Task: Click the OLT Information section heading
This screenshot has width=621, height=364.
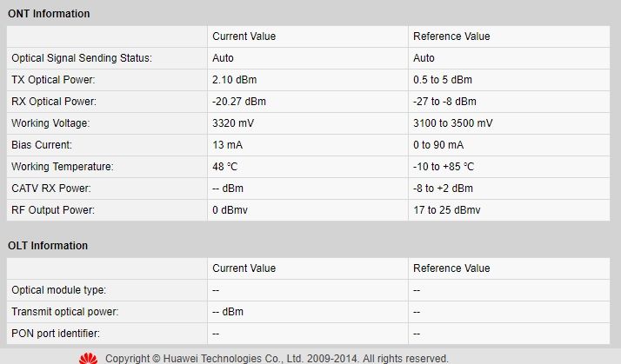Action: point(48,246)
